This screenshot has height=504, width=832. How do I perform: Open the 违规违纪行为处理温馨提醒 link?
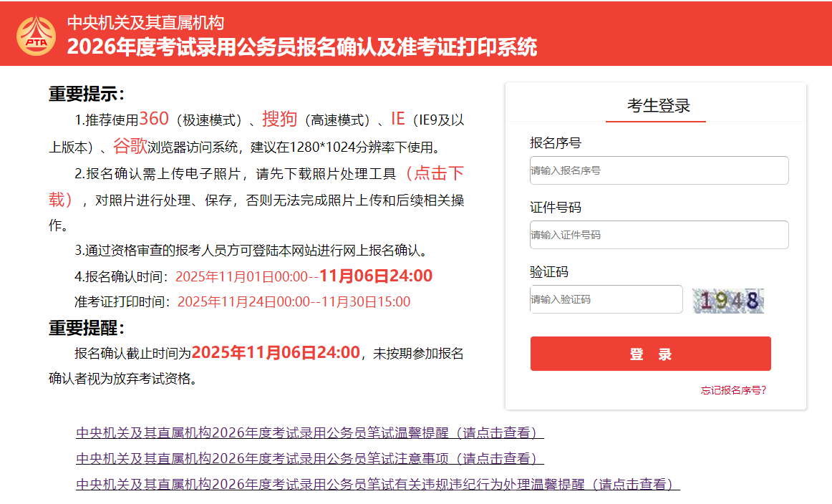click(x=377, y=485)
